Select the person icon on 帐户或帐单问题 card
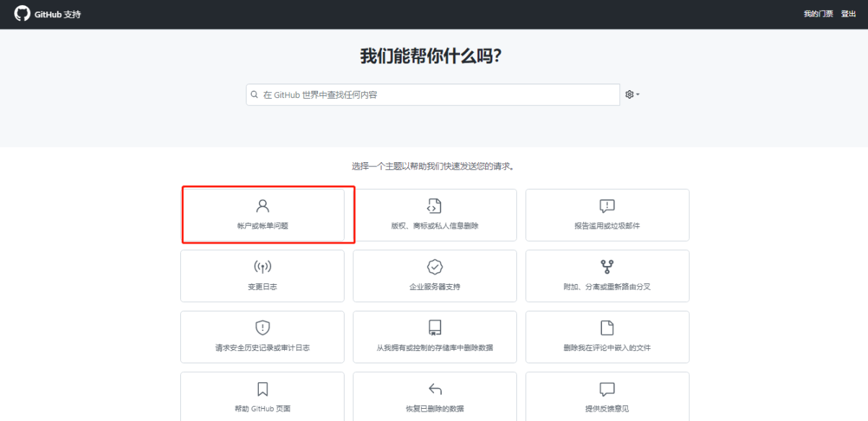This screenshot has width=868, height=421. (262, 206)
